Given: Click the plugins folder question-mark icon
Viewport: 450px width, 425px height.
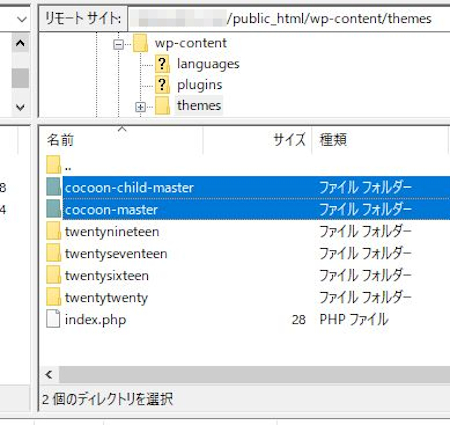Looking at the screenshot, I should coord(162,85).
